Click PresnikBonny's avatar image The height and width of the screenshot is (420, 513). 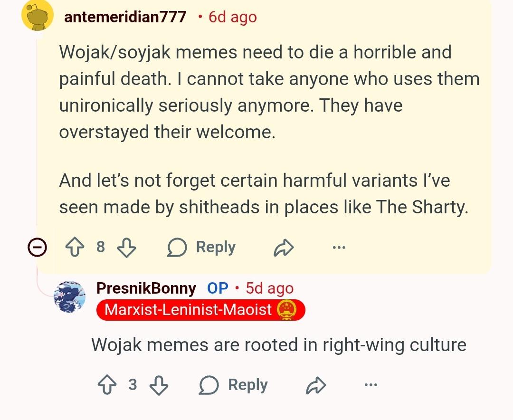tap(70, 296)
